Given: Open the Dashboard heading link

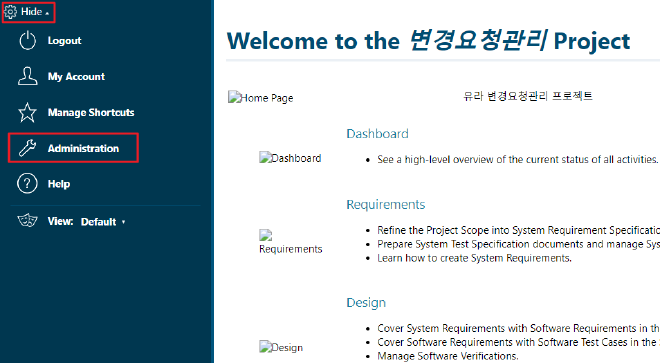Looking at the screenshot, I should [377, 133].
